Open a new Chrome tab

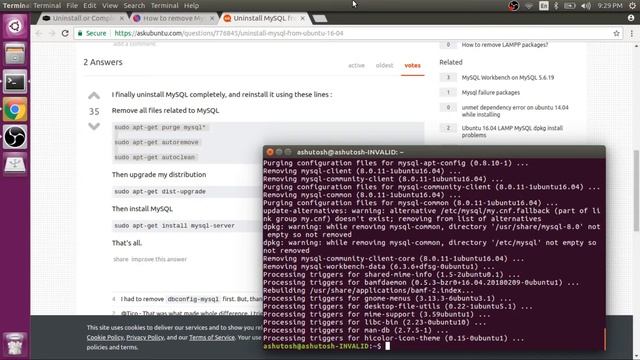320,19
